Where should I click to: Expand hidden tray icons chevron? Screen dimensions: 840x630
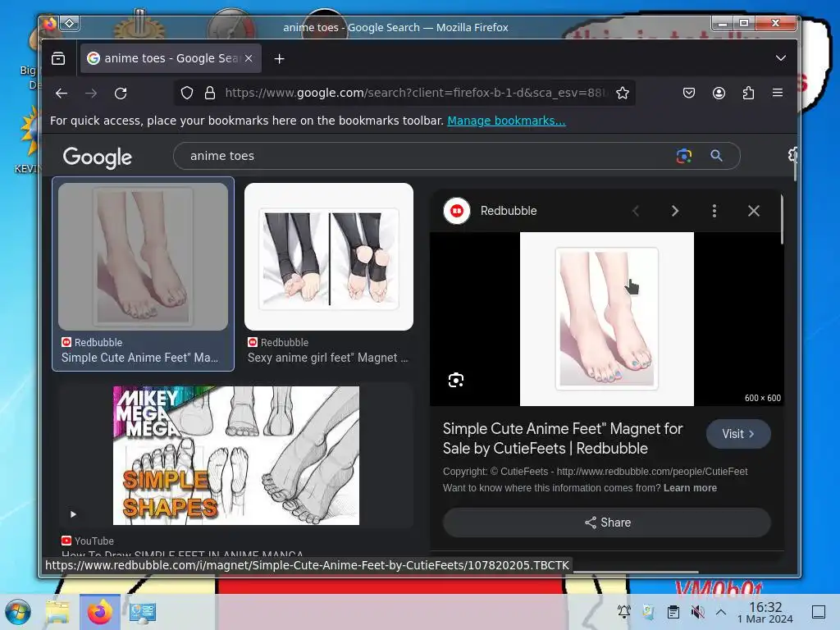721,612
